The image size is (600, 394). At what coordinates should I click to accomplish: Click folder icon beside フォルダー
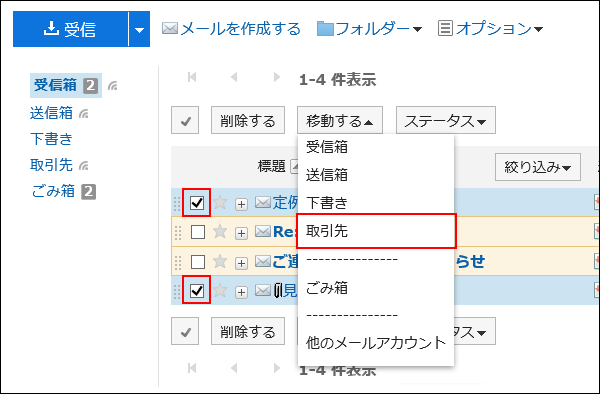tap(325, 29)
